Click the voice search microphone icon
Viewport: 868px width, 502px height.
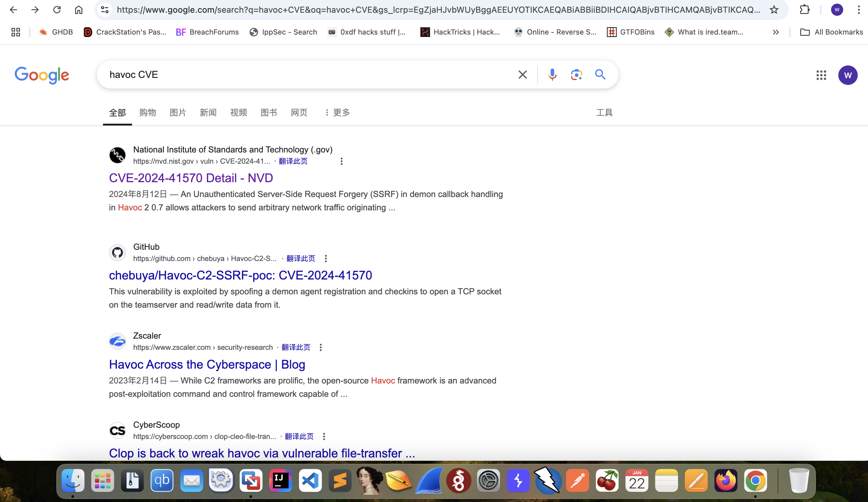[x=552, y=75]
